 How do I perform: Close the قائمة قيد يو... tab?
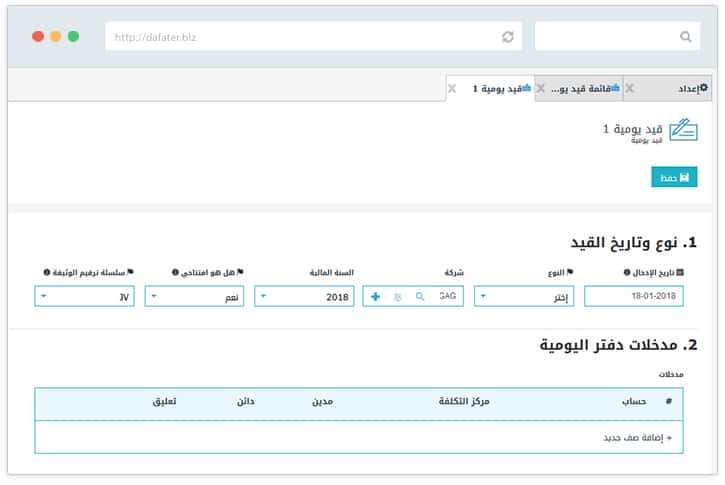pyautogui.click(x=541, y=89)
